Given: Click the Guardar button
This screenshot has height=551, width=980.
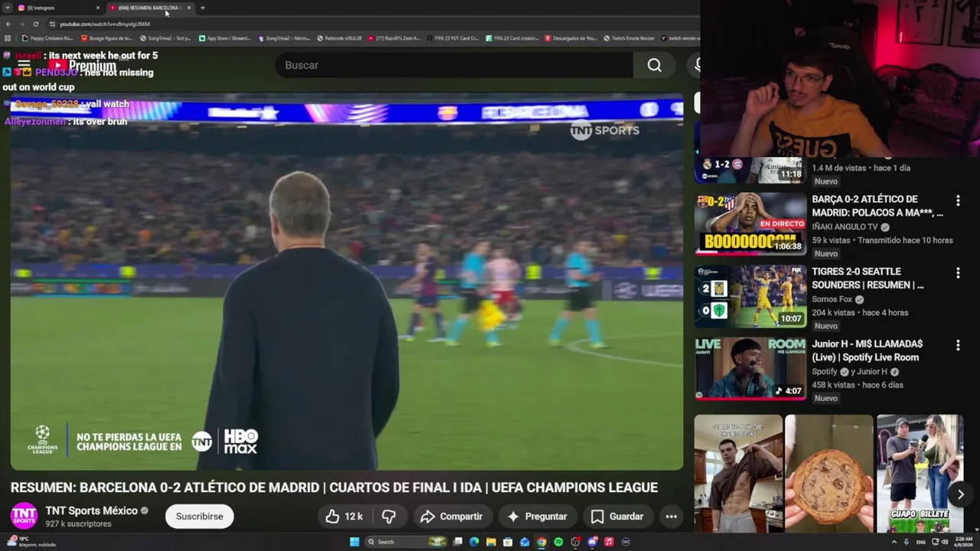Looking at the screenshot, I should [x=617, y=517].
